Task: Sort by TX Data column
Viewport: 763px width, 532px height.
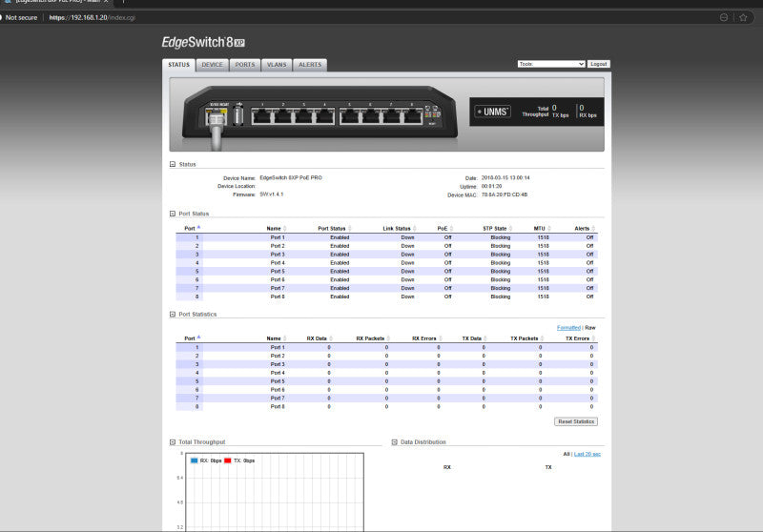Action: (474, 338)
